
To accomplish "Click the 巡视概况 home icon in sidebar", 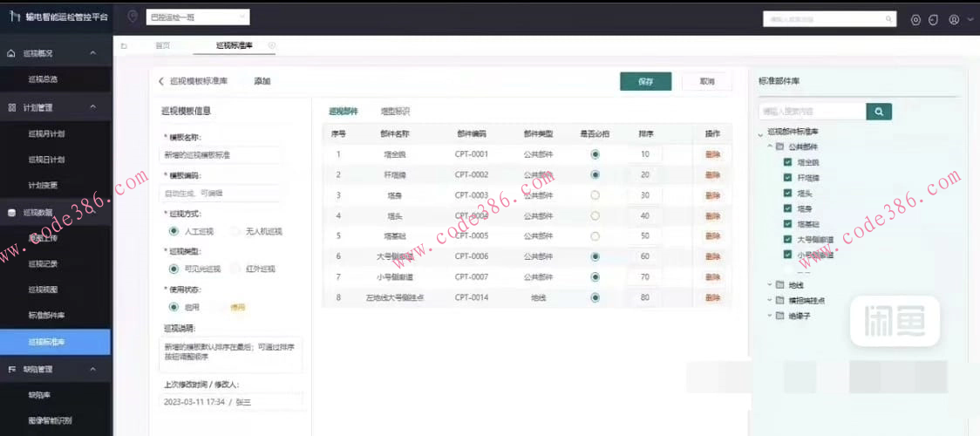I will tap(11, 54).
